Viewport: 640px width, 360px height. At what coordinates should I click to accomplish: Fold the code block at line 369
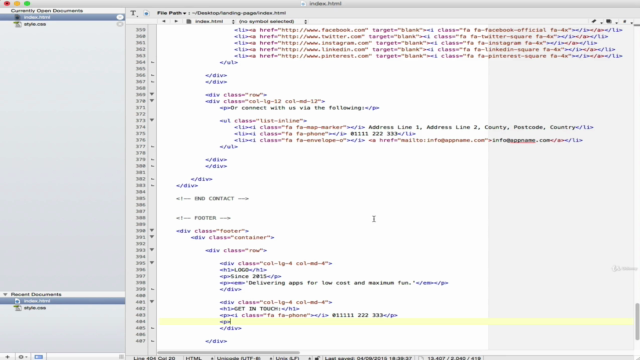click(152, 94)
